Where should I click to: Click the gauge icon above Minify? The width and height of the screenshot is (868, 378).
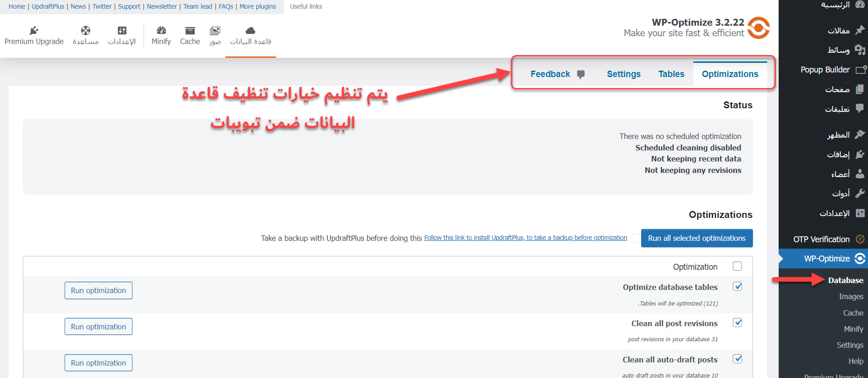161,30
